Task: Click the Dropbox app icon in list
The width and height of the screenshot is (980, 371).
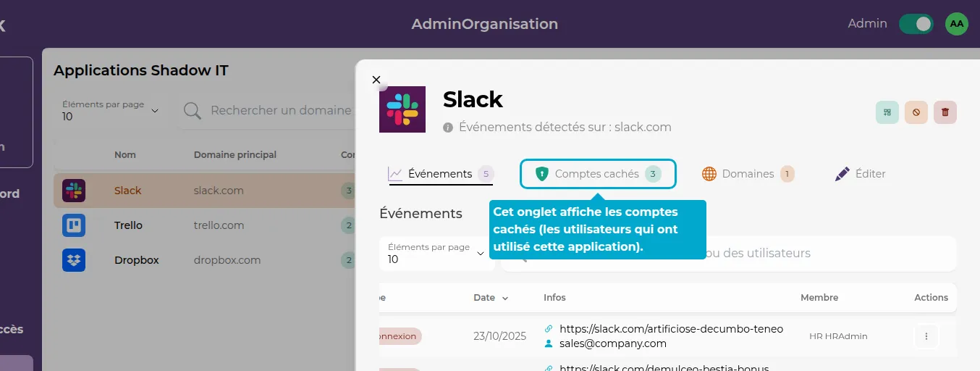Action: (x=74, y=260)
